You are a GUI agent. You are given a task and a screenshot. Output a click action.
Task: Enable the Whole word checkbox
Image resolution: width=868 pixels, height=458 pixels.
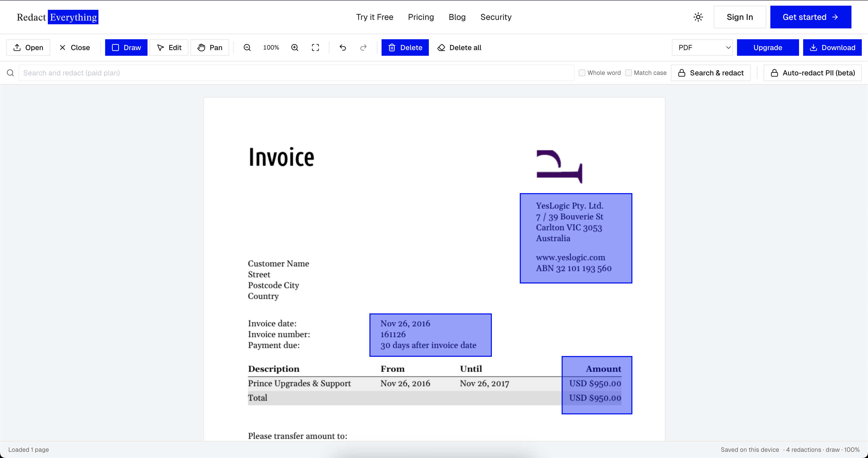(x=582, y=73)
